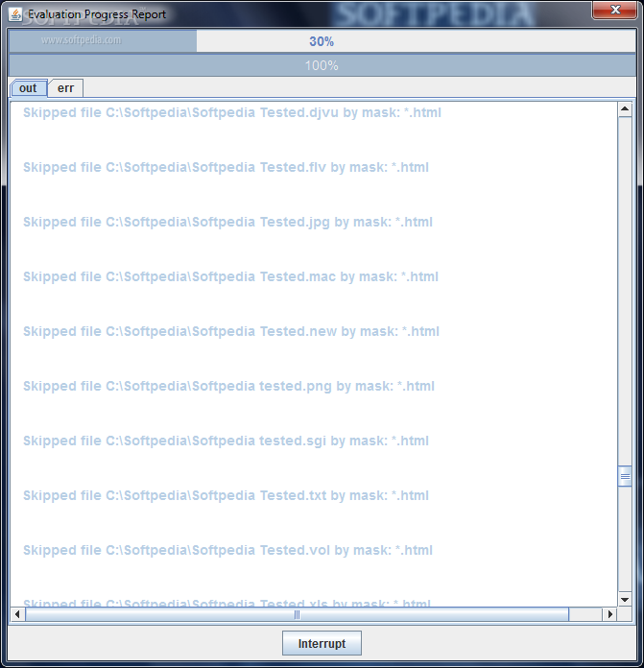
Task: Click the vertical scrollbar up arrow
Action: 625,109
